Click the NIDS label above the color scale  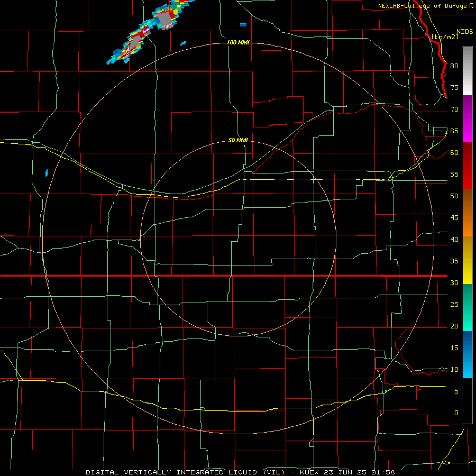tap(464, 32)
